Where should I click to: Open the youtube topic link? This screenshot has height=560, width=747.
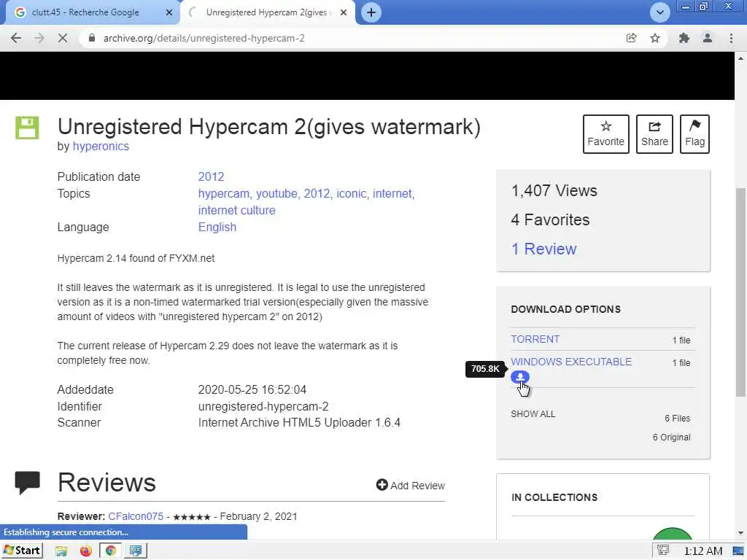(x=276, y=194)
